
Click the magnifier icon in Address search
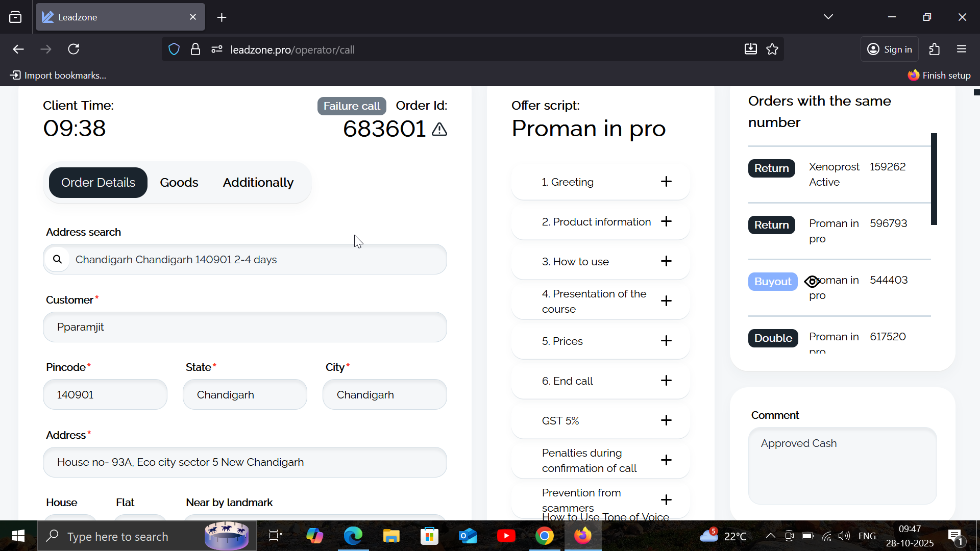pyautogui.click(x=58, y=259)
